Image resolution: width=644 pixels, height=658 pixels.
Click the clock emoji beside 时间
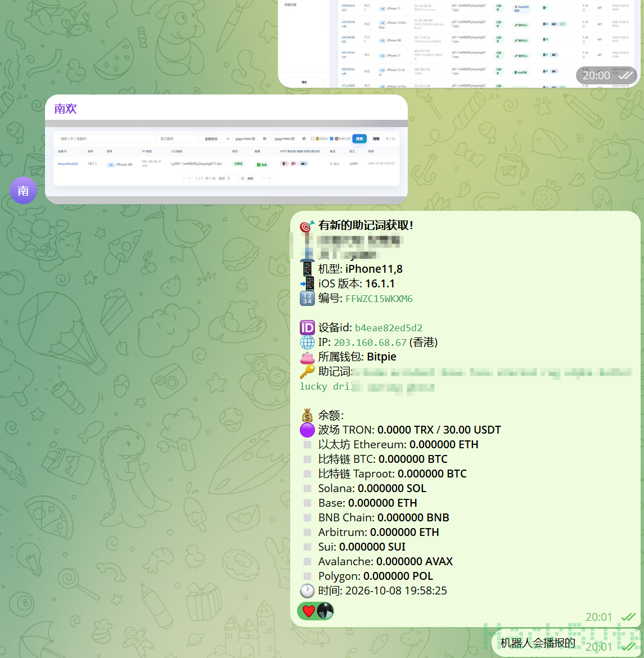coord(307,591)
